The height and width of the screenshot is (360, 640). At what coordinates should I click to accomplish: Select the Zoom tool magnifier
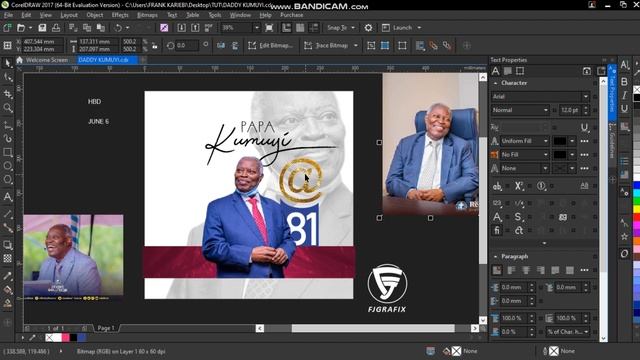tap(7, 108)
